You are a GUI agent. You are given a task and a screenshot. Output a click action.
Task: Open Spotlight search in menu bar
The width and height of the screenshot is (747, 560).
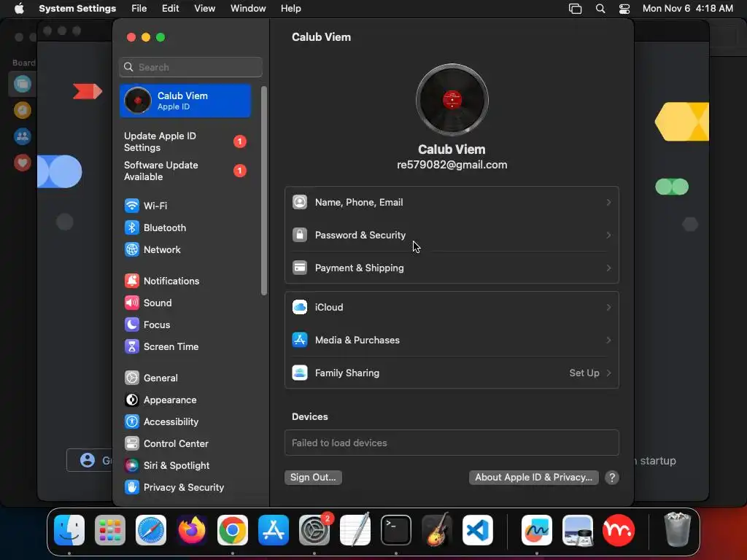600,9
